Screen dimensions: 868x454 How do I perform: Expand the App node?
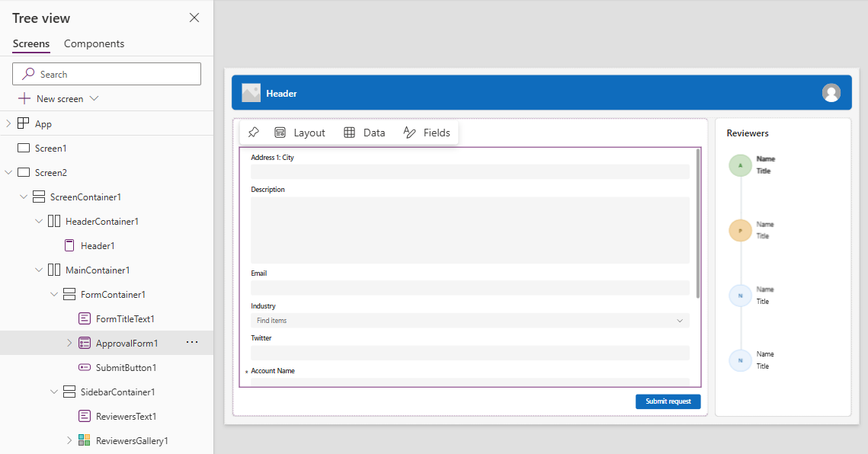(x=8, y=123)
